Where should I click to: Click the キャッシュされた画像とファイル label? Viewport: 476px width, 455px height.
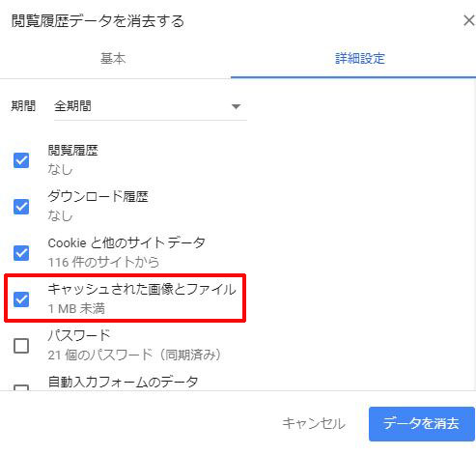pos(142,289)
